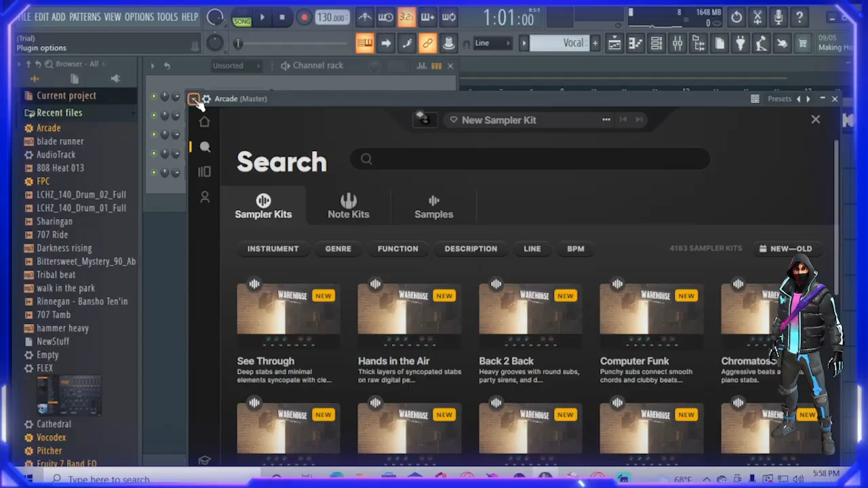Open the GENRE filter
This screenshot has height=488, width=868.
pos(338,249)
